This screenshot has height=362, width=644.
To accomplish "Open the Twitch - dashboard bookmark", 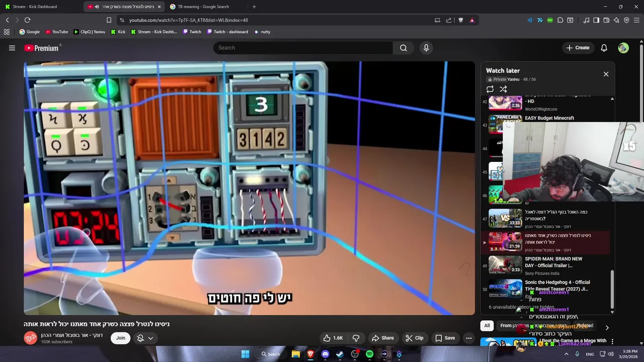I will coord(227,32).
